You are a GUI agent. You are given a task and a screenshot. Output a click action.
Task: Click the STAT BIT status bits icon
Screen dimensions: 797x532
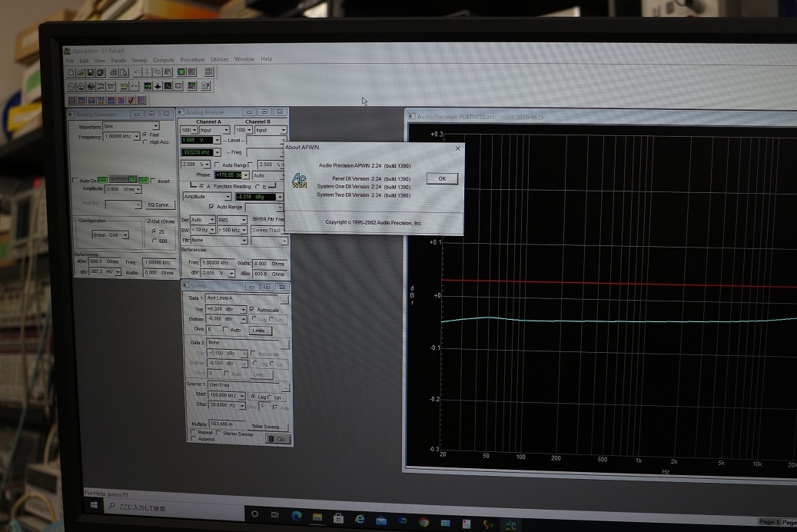click(111, 86)
